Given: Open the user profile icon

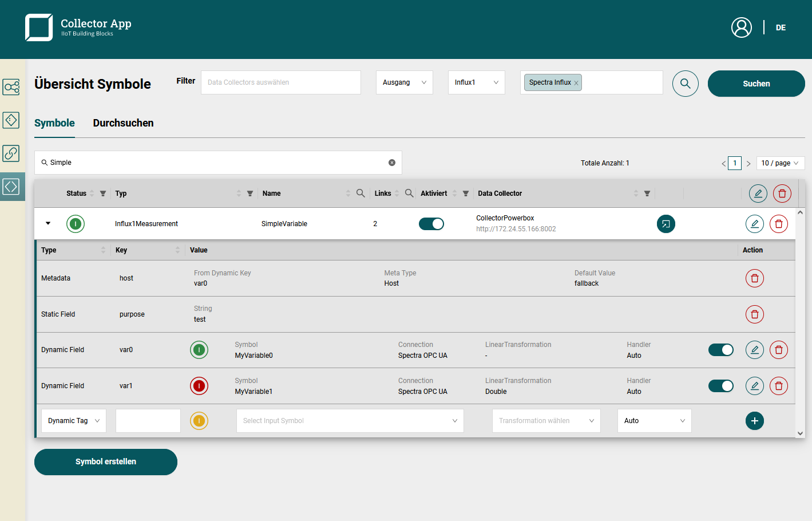Looking at the screenshot, I should [x=741, y=27].
